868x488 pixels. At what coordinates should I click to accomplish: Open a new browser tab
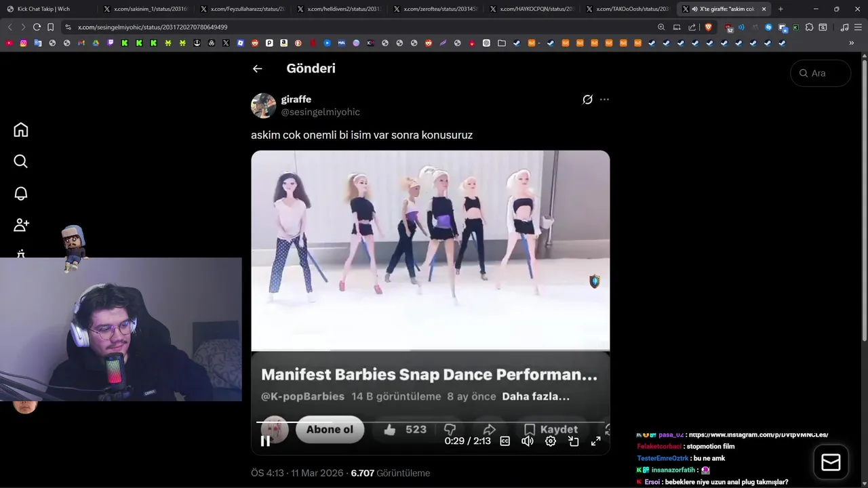tap(781, 9)
